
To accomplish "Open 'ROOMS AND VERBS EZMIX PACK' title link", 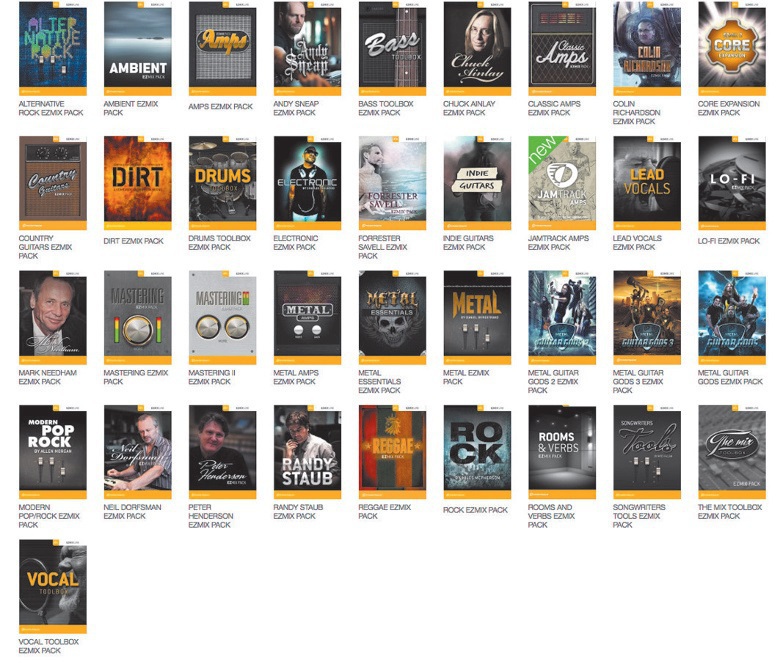I will (x=551, y=516).
